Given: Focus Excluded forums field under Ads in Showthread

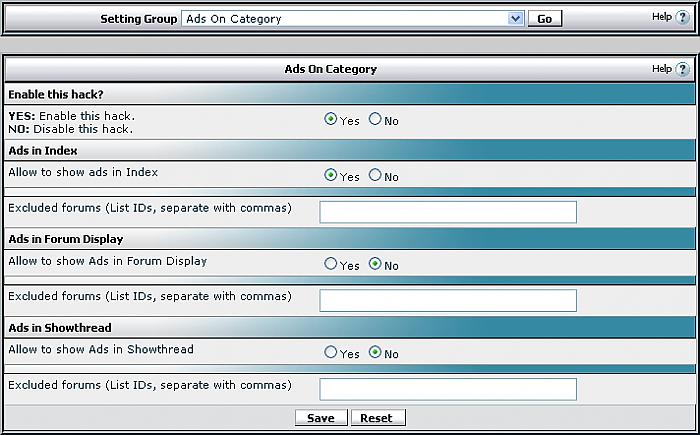Looking at the screenshot, I should (x=448, y=388).
